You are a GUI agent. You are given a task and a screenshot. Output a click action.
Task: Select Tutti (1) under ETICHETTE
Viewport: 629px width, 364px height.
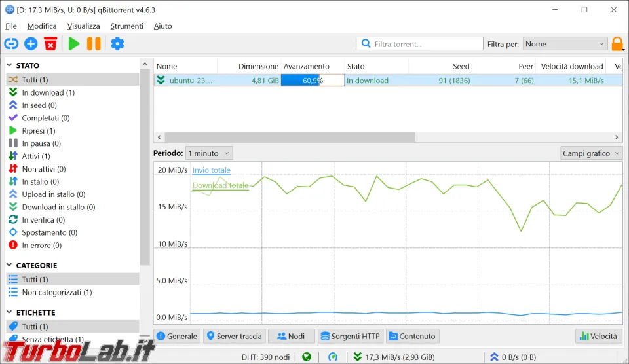[73, 326]
